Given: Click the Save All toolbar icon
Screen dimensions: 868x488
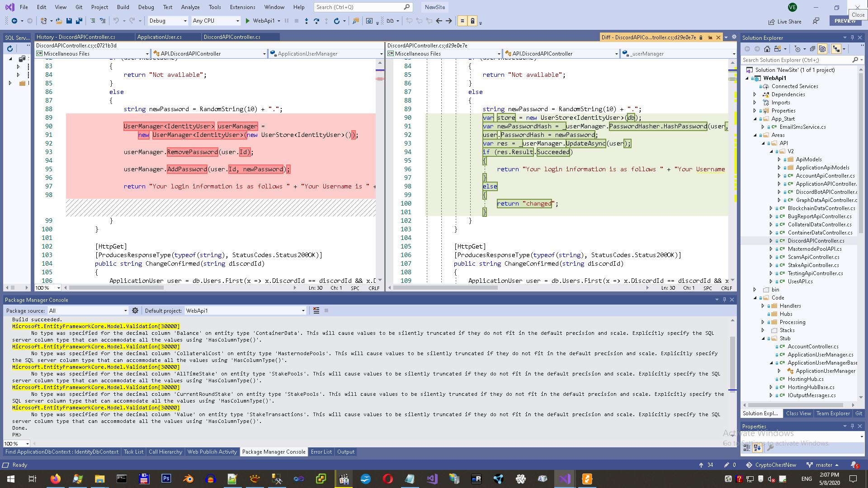Looking at the screenshot, I should coord(79,21).
